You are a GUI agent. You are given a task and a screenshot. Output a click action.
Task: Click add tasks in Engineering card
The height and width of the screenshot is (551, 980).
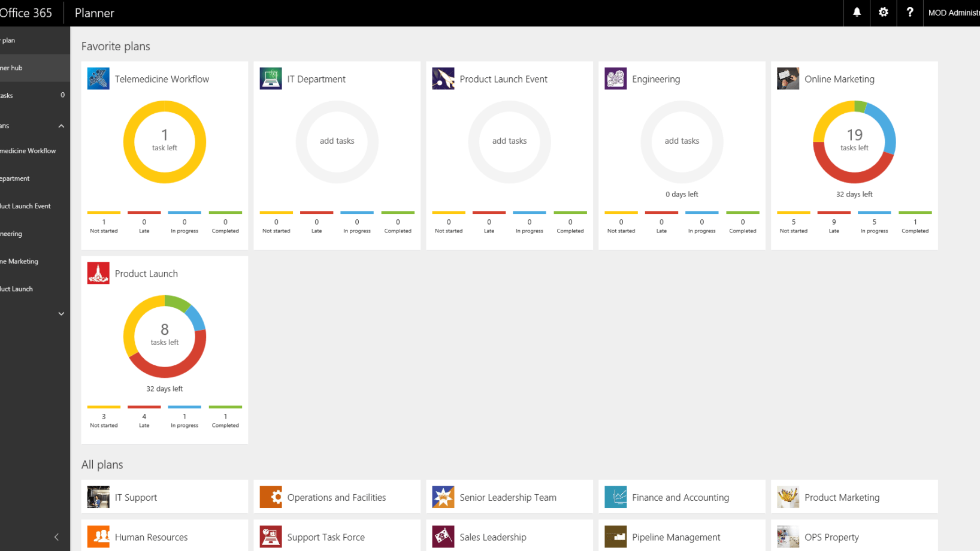(682, 141)
